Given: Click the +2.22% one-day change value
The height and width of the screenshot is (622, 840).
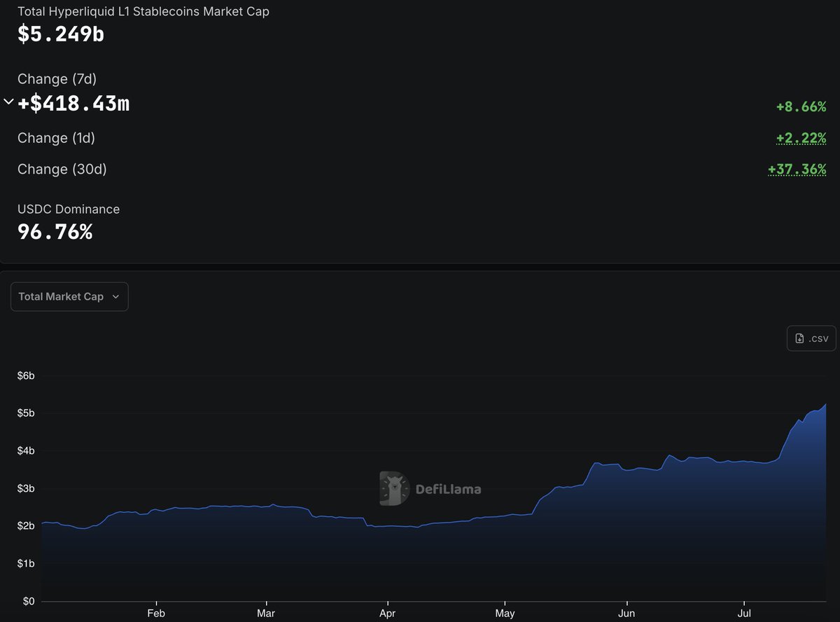Looking at the screenshot, I should (x=801, y=138).
